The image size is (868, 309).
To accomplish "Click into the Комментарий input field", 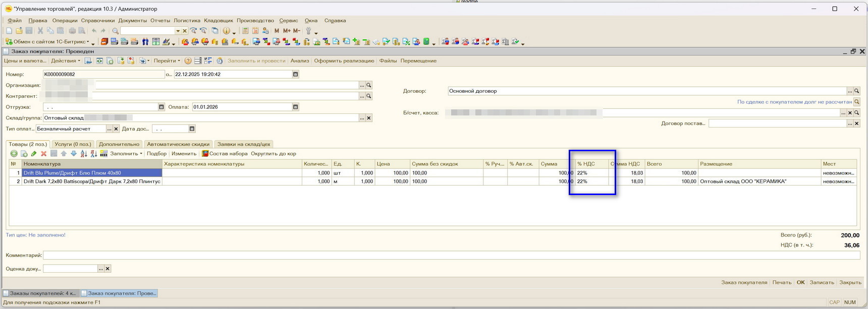I will (449, 256).
